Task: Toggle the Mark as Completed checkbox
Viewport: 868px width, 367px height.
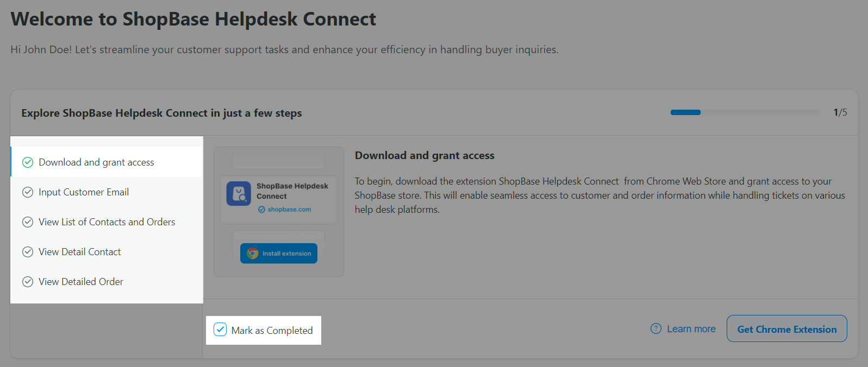Action: coord(220,330)
